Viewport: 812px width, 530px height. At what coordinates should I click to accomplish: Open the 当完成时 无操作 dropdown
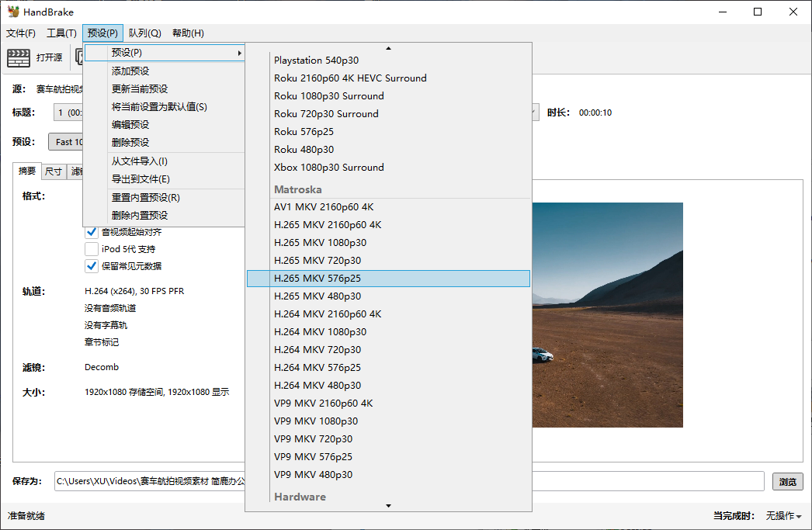pyautogui.click(x=783, y=515)
